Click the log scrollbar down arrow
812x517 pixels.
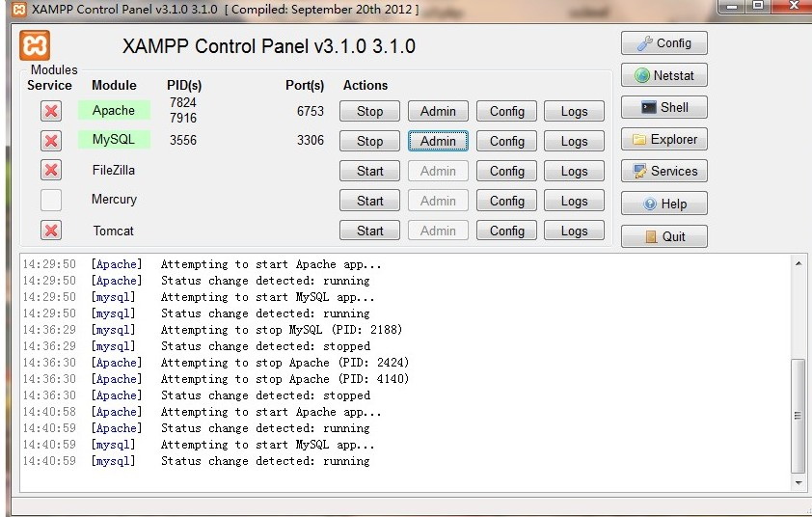click(798, 483)
